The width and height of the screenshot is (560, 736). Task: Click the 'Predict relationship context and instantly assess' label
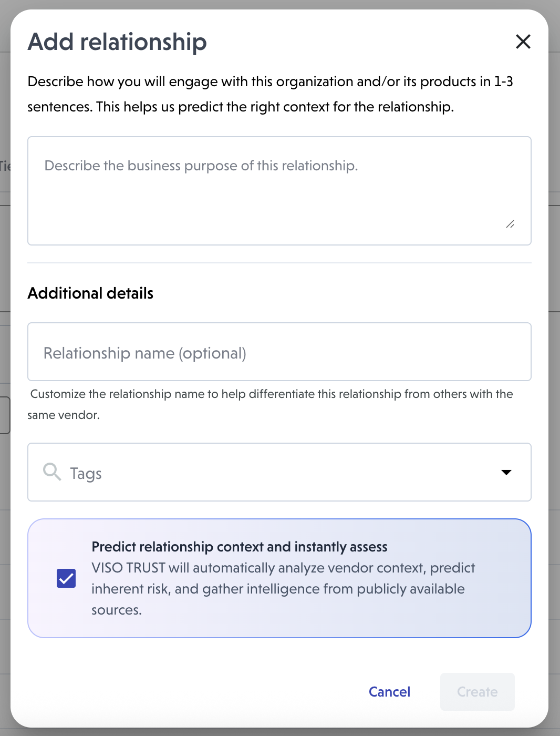239,547
